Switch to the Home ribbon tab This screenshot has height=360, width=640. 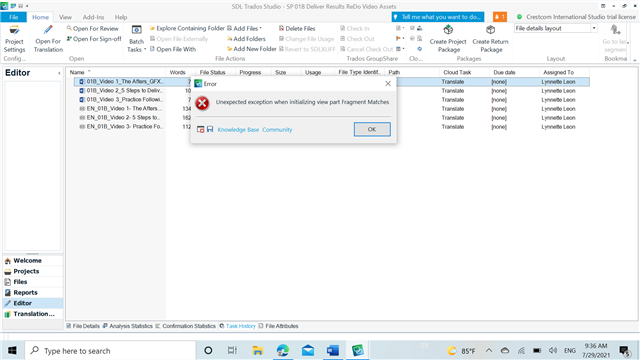pyautogui.click(x=40, y=17)
